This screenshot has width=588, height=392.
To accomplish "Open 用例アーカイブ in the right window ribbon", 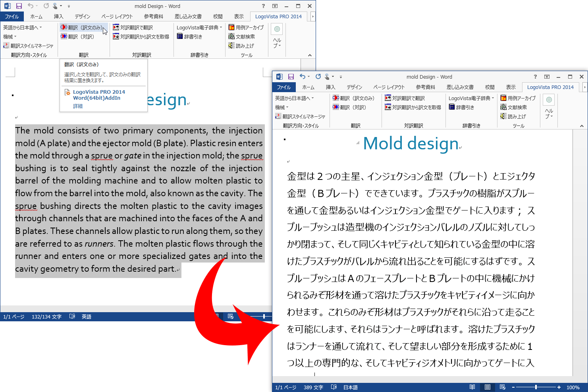I will pos(518,98).
